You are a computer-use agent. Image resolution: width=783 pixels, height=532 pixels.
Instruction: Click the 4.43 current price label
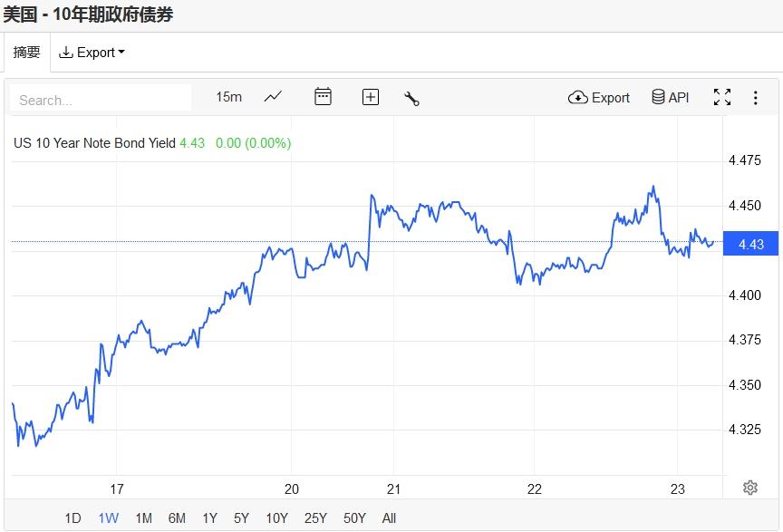coord(751,245)
